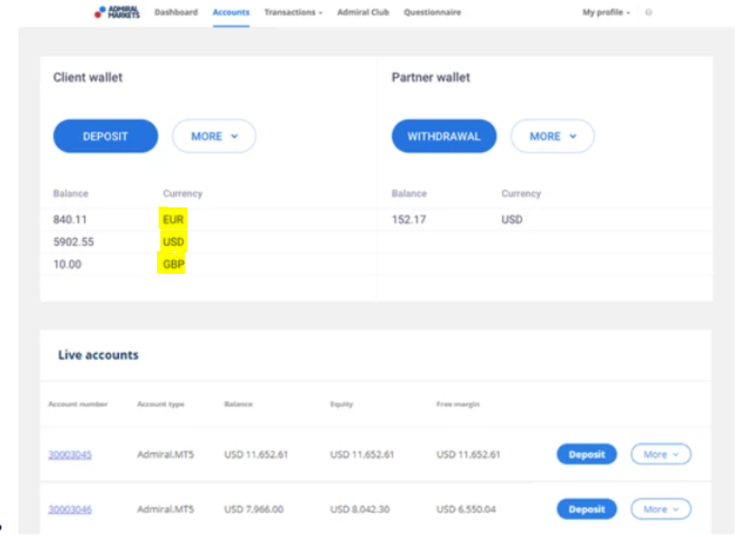Click equity USD 8,042.30

pyautogui.click(x=360, y=509)
